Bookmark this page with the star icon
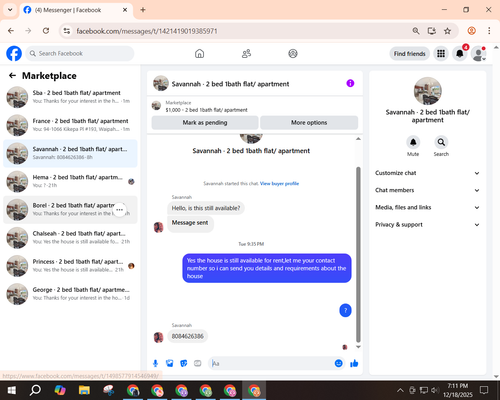 (447, 31)
